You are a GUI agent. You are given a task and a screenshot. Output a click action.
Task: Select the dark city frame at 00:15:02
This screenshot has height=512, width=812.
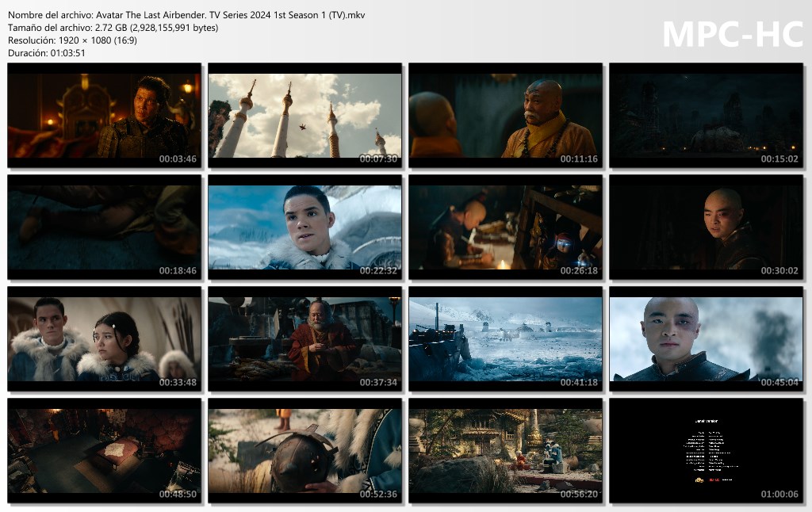click(706, 115)
